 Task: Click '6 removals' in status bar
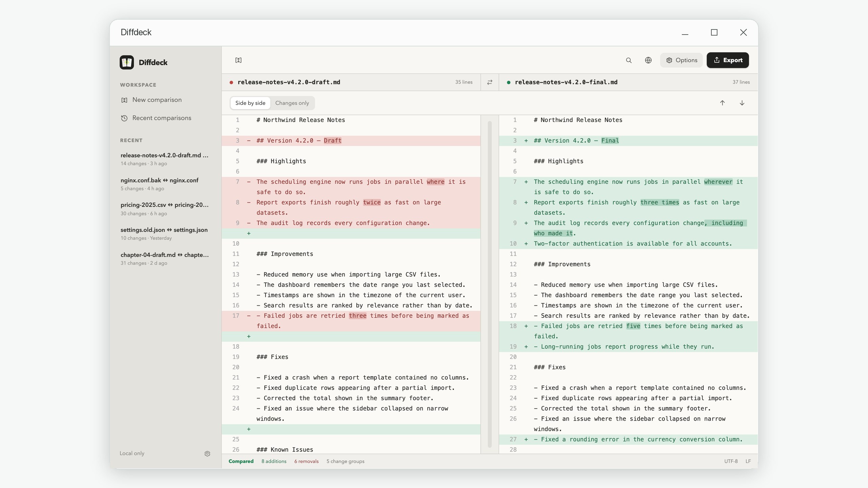[306, 461]
